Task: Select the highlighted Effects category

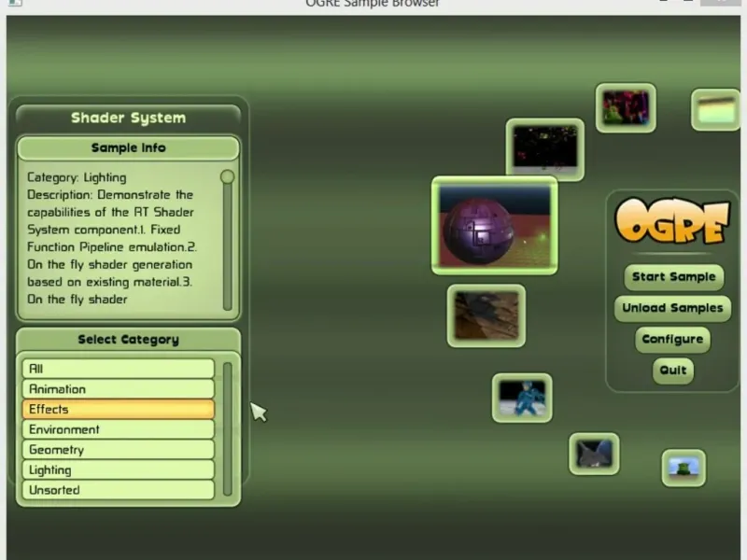Action: point(119,409)
